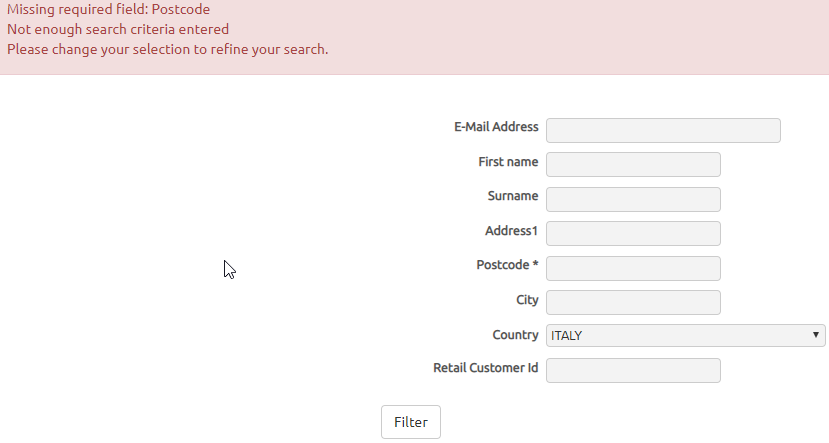The width and height of the screenshot is (829, 443).
Task: Open the Country dropdown showing ITALY
Action: [685, 336]
